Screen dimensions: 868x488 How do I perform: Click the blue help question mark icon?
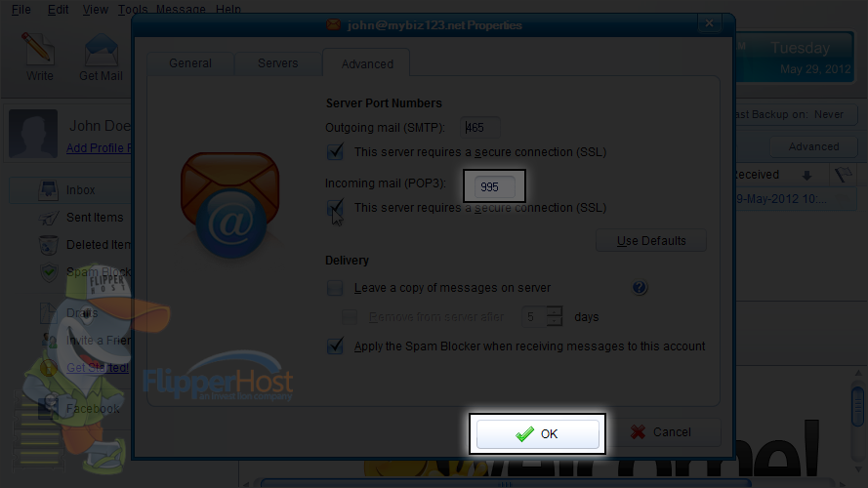click(640, 287)
